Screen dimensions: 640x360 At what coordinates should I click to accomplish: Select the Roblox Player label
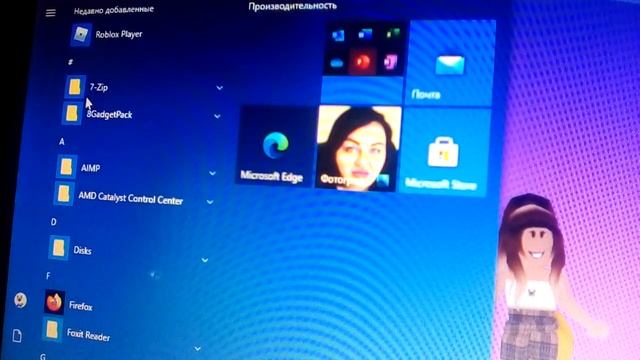[119, 34]
